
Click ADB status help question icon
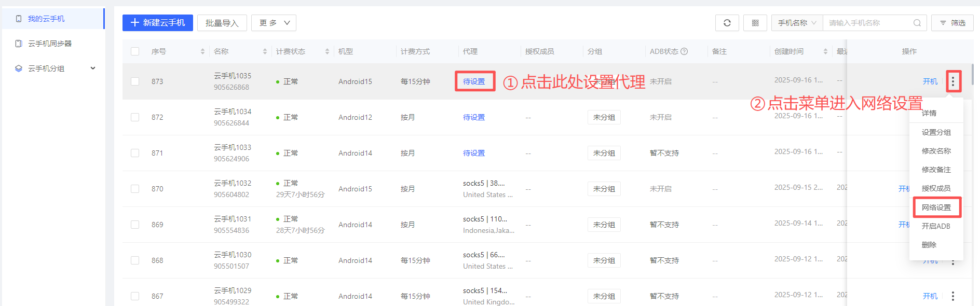(684, 51)
